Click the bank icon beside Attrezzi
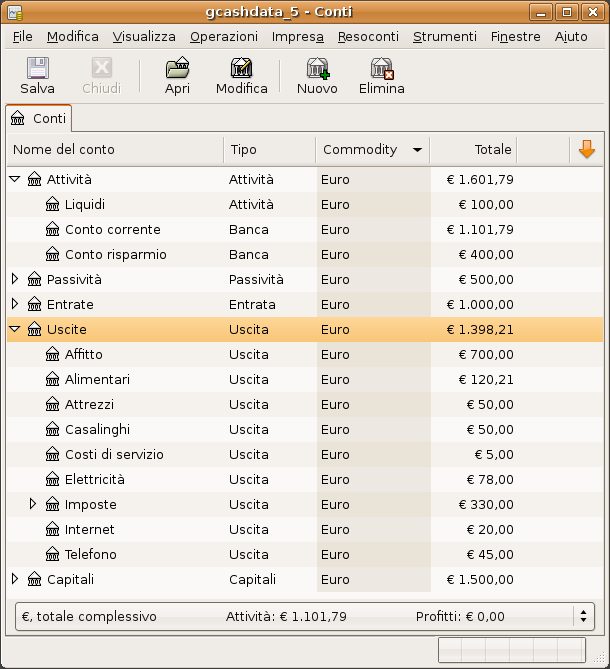The image size is (610, 669). [x=52, y=404]
